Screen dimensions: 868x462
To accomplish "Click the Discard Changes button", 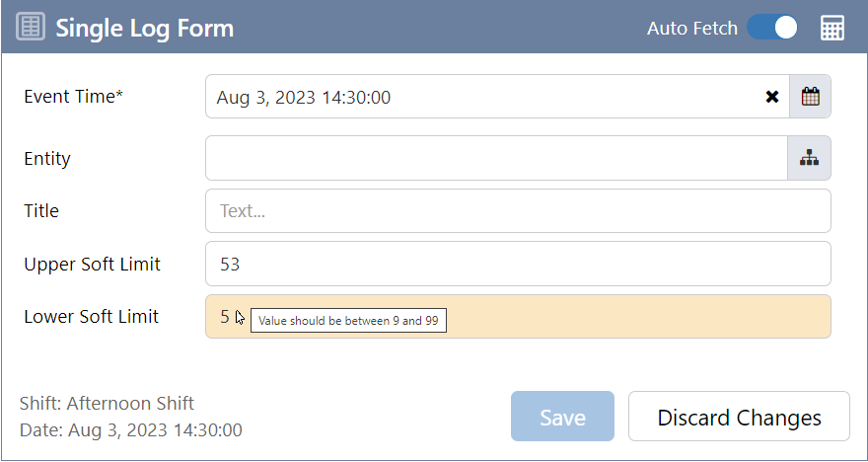I will (739, 417).
